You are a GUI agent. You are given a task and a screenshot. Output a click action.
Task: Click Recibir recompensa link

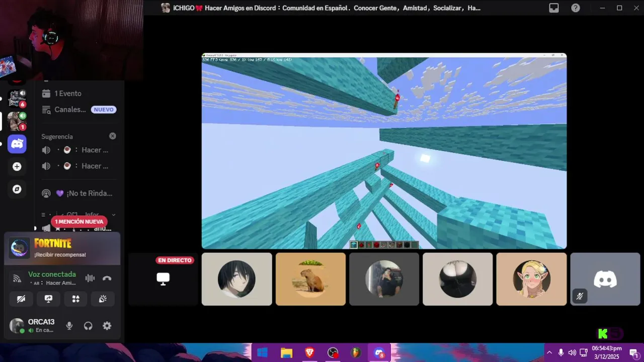coord(60,255)
